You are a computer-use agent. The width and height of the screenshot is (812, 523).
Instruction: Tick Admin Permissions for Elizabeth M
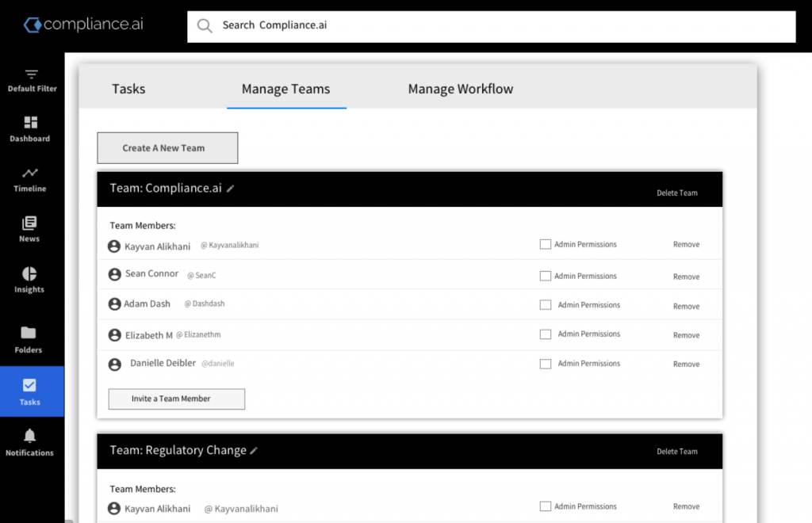point(546,334)
